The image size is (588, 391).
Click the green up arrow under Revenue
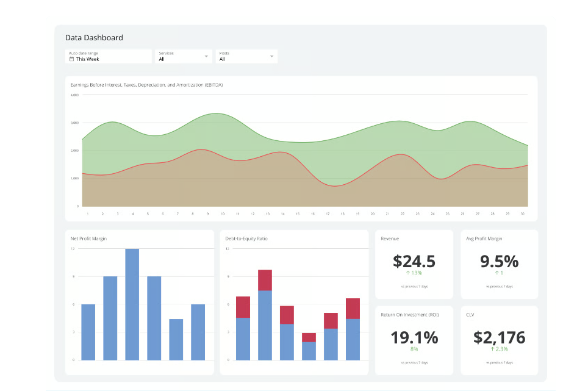point(409,273)
